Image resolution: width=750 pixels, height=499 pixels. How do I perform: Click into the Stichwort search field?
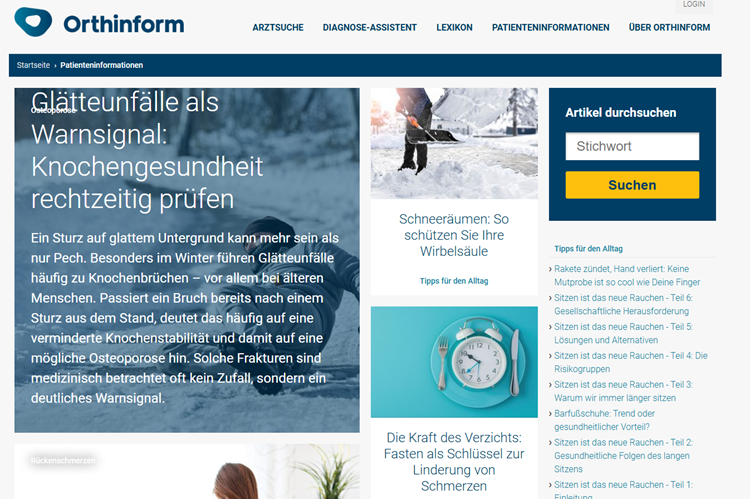[x=632, y=146]
